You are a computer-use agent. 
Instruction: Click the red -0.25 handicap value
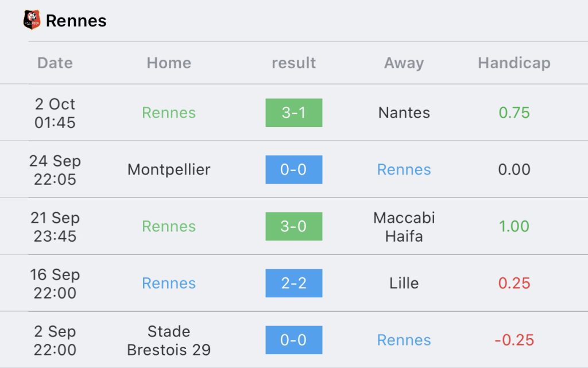click(x=514, y=340)
